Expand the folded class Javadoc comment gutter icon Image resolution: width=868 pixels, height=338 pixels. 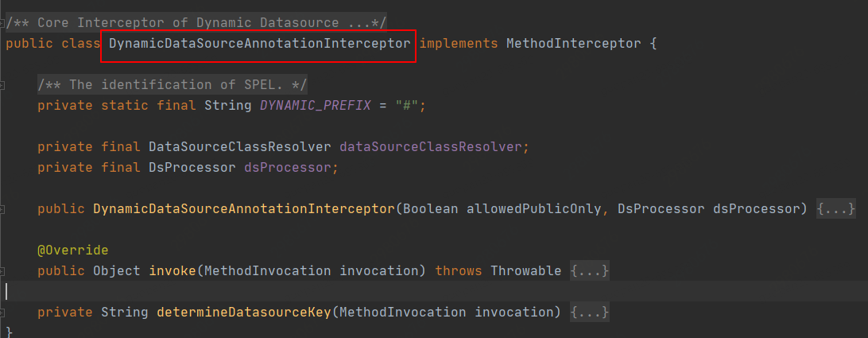point(2,21)
